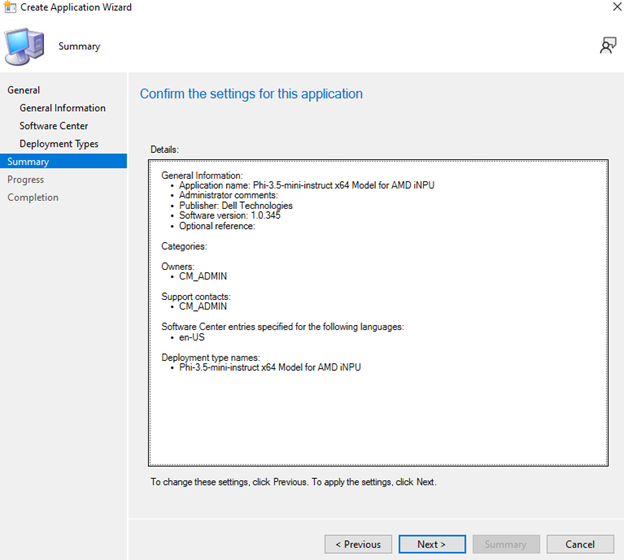Open the feedback icon at top right
This screenshot has width=624, height=560.
pyautogui.click(x=607, y=45)
